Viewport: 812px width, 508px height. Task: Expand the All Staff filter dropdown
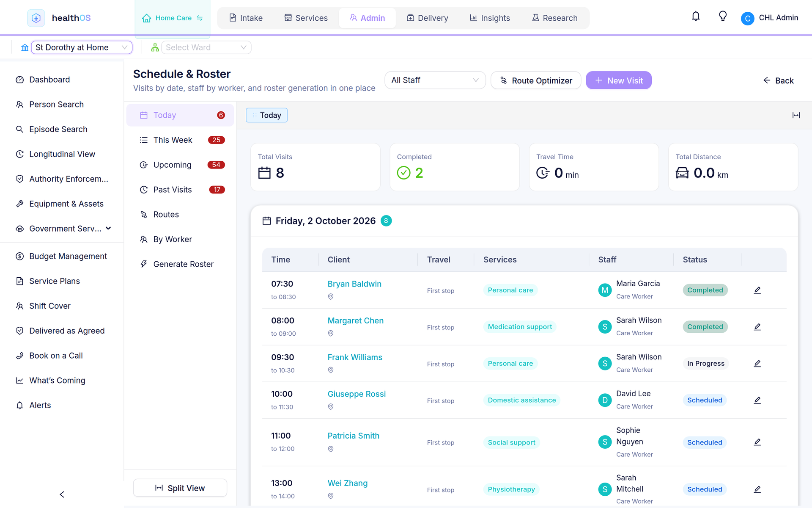(435, 80)
